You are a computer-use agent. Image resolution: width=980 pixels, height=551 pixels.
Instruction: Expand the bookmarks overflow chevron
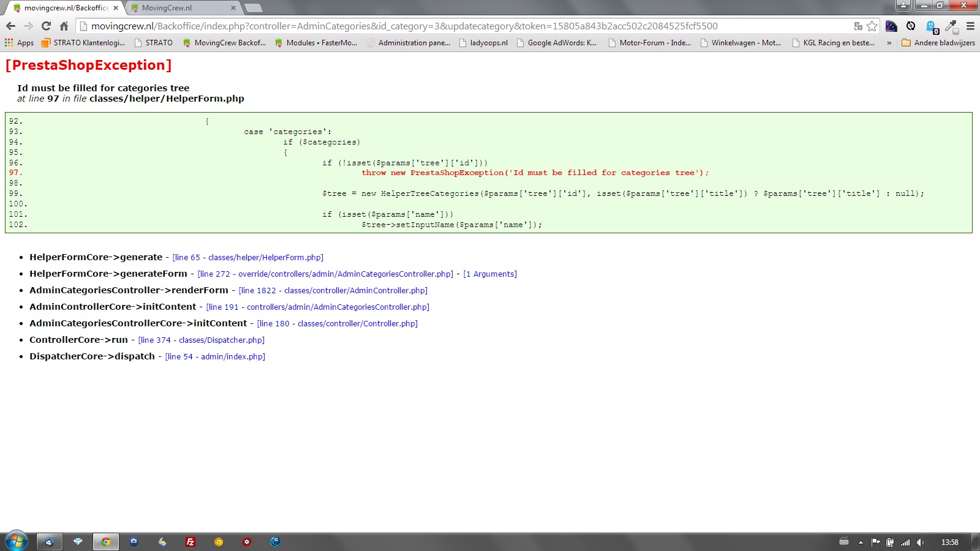tap(889, 43)
